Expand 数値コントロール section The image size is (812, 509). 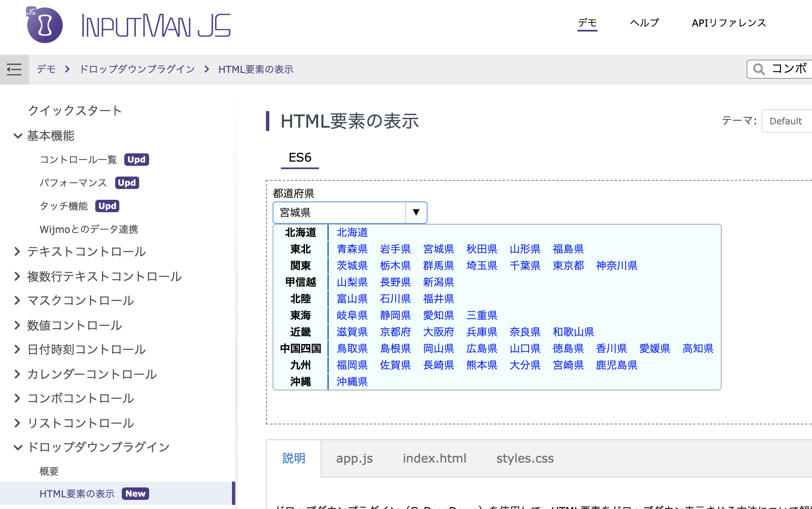(x=17, y=325)
